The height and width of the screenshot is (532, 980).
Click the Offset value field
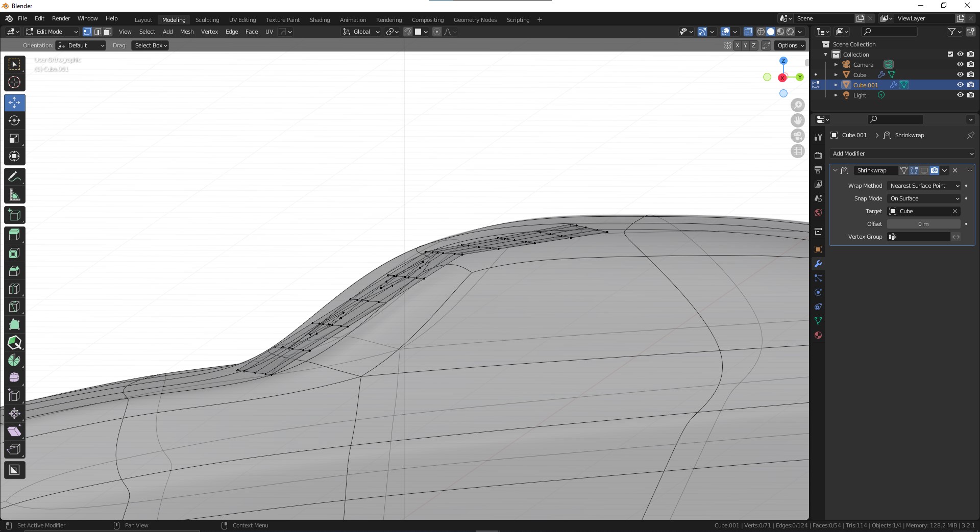[x=923, y=224]
